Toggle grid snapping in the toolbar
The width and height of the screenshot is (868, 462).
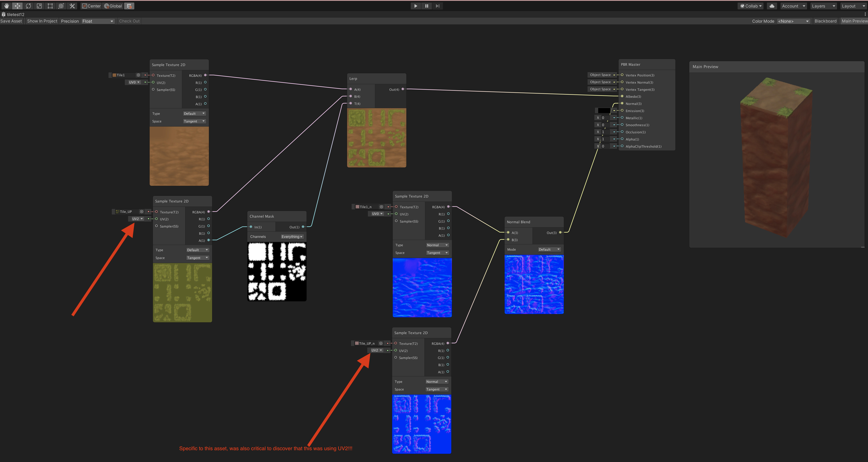click(128, 6)
